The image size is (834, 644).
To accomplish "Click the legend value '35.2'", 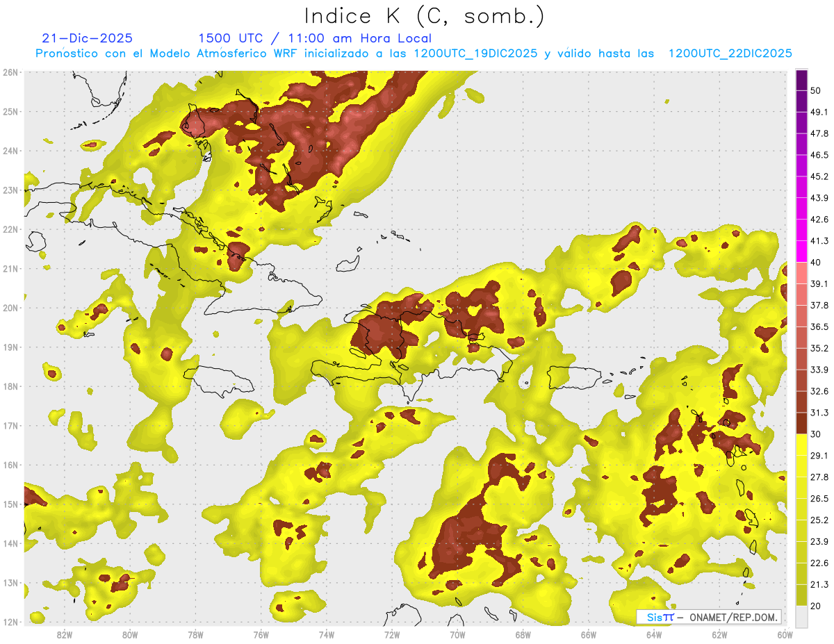I will pyautogui.click(x=819, y=348).
